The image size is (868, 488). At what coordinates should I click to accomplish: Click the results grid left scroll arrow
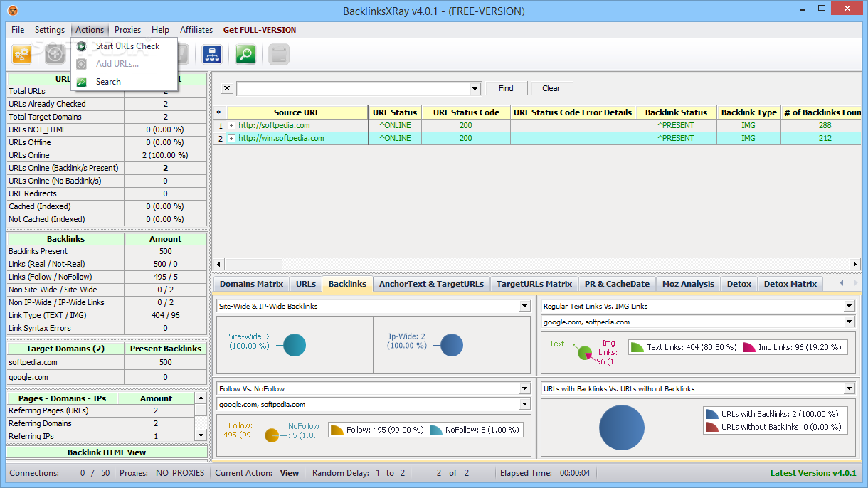(x=219, y=264)
